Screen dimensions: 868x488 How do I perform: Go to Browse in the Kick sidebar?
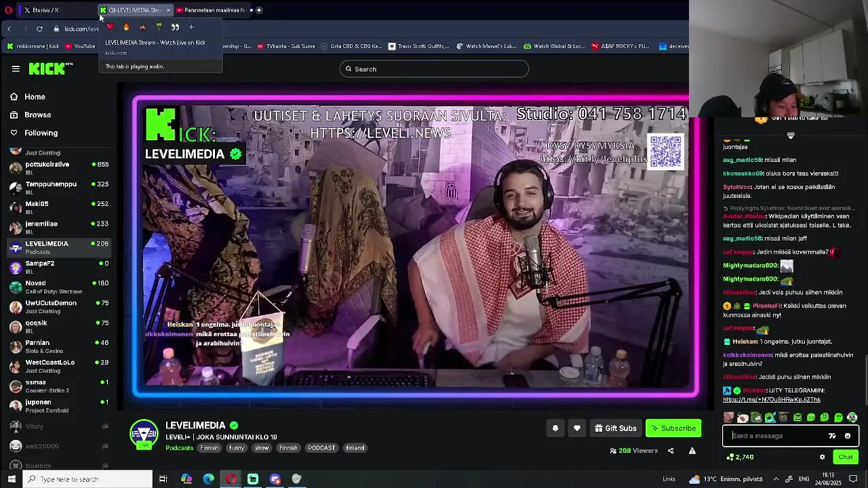[x=37, y=115]
